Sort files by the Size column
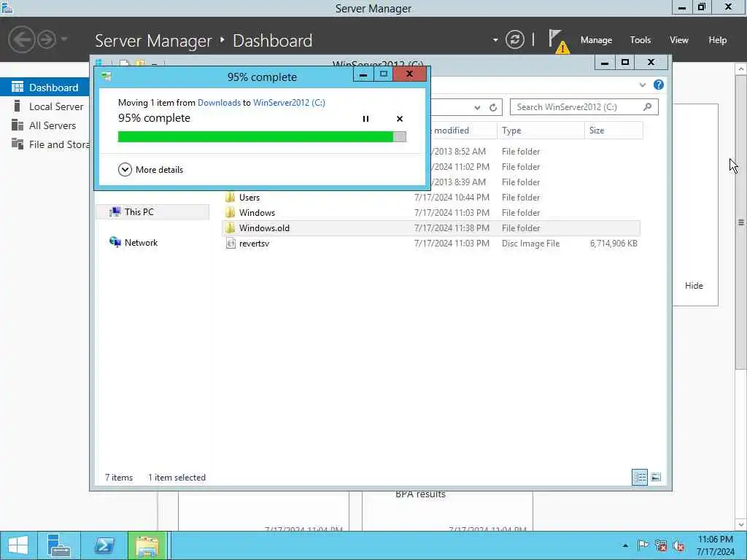 point(614,131)
